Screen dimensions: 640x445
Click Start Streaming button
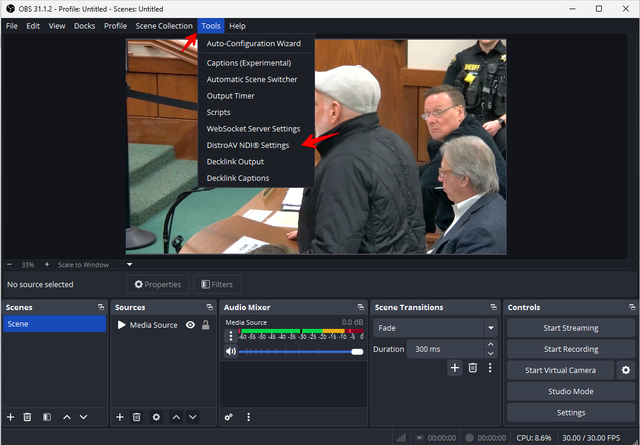[571, 328]
